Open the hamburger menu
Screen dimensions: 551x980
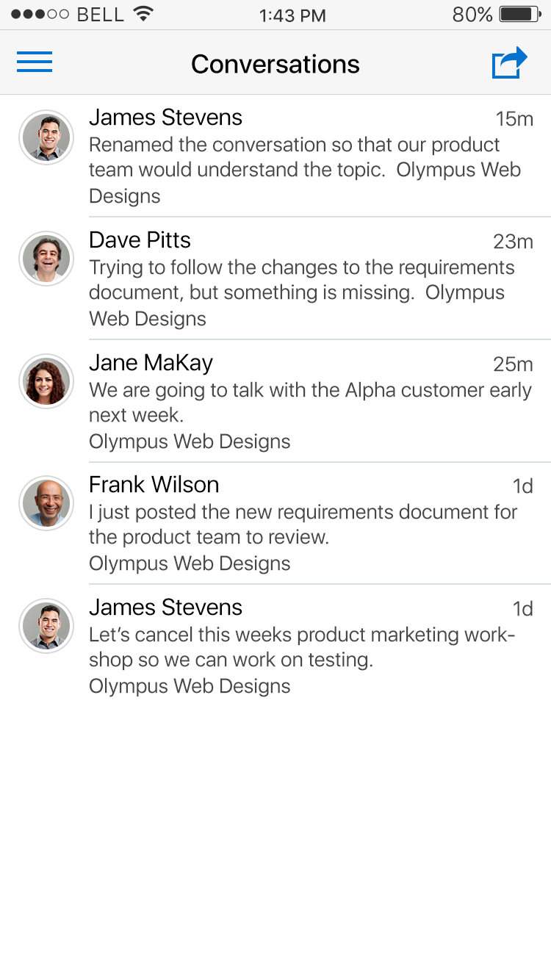[35, 62]
